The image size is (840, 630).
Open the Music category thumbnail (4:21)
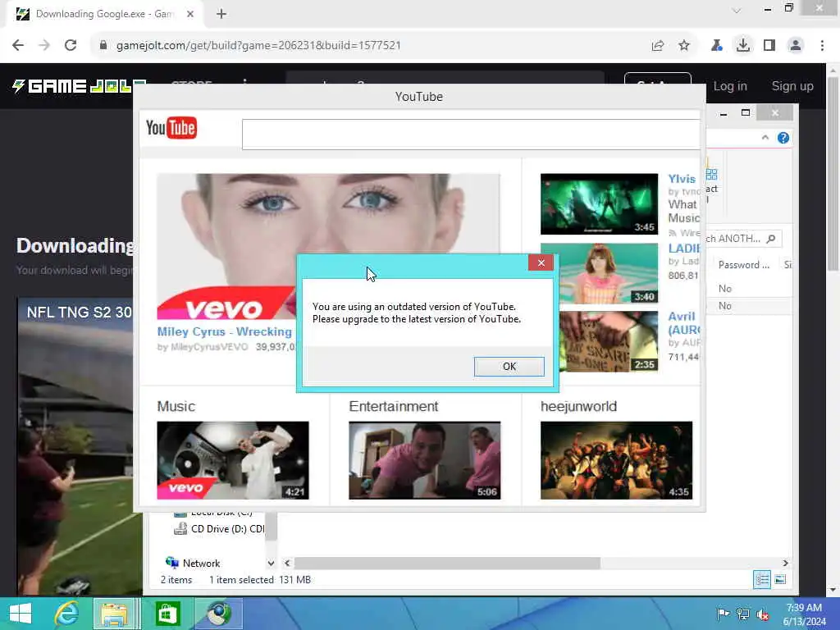[x=232, y=460]
